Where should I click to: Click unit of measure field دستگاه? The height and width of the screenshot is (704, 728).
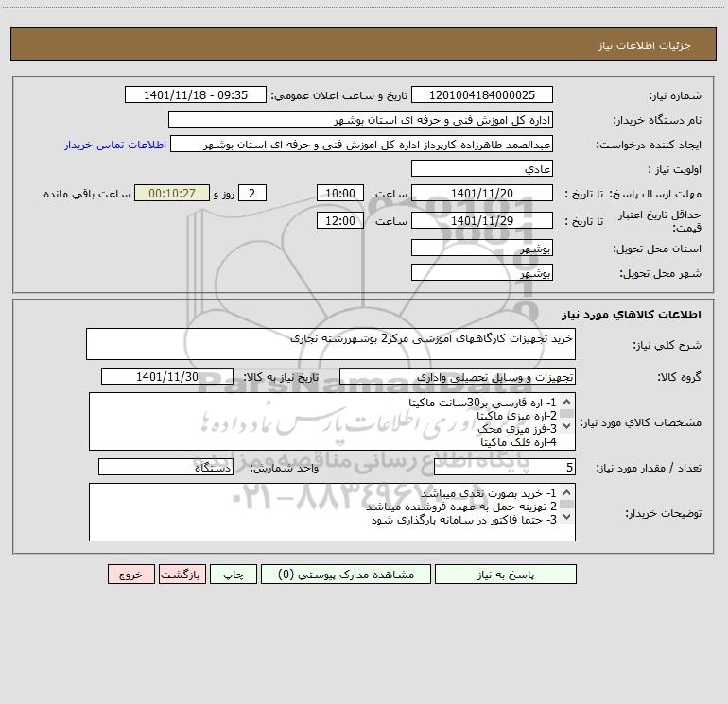(165, 467)
